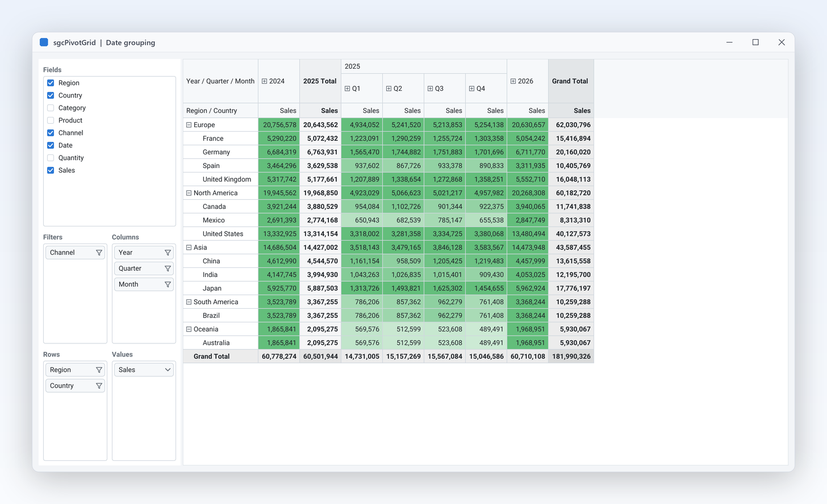The image size is (827, 504).
Task: Click the filter icon on the Month column field
Action: click(168, 284)
